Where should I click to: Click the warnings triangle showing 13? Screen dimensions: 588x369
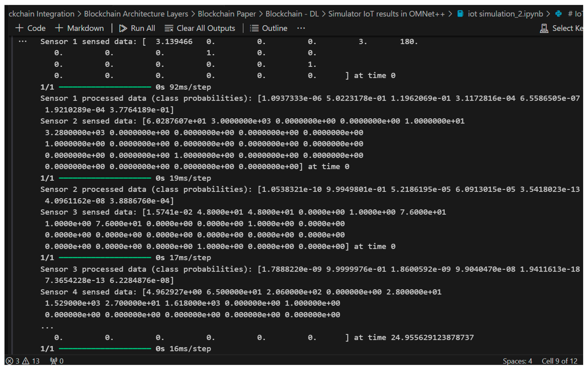point(26,361)
